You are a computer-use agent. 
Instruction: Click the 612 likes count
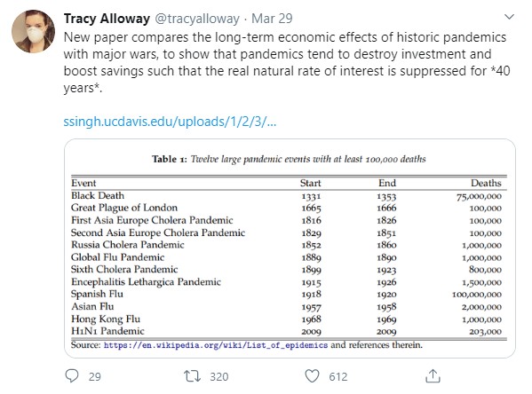[x=337, y=377]
